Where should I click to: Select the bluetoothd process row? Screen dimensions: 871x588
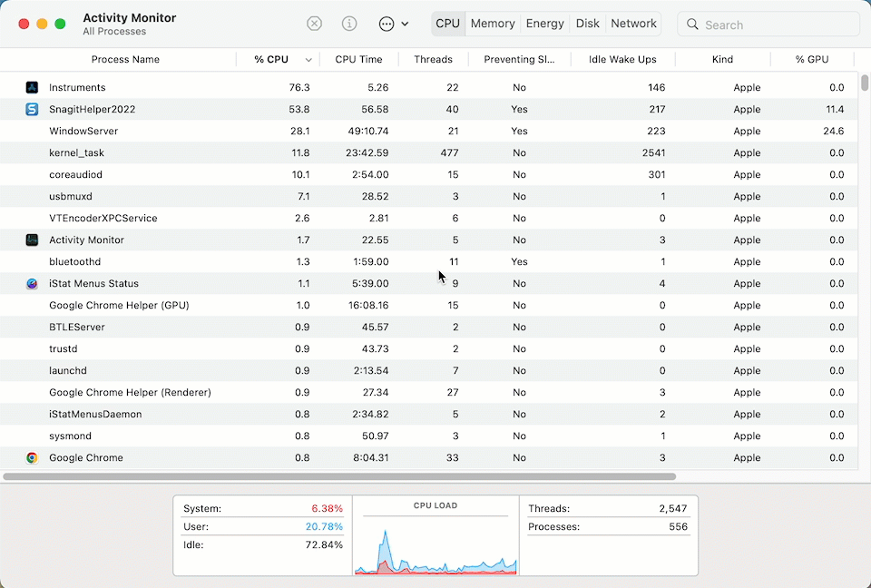coord(427,261)
